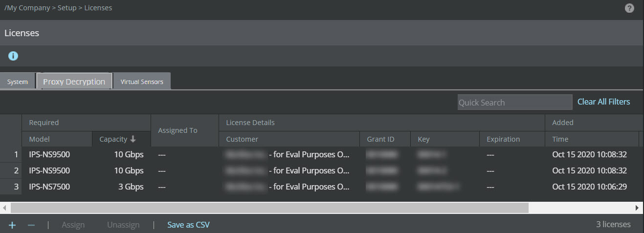Screen dimensions: 644x233
Task: Click the Licenses page title
Action: coord(22,33)
